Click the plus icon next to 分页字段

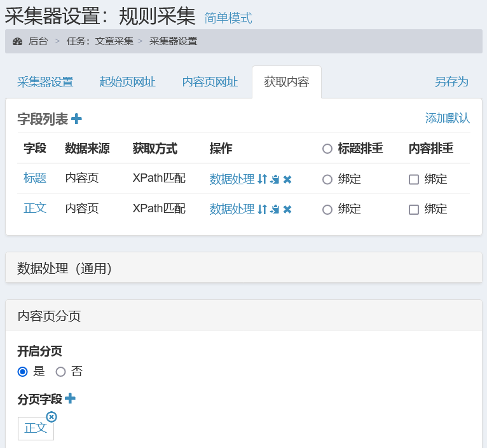point(70,398)
